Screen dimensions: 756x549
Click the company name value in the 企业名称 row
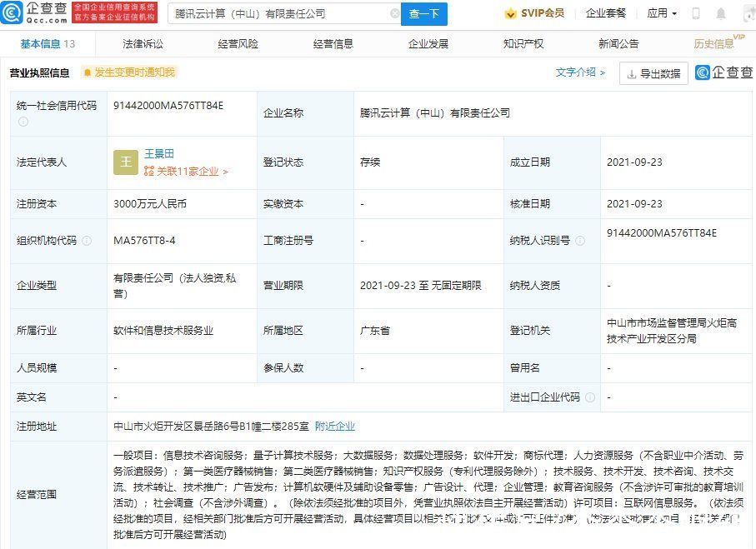point(435,113)
